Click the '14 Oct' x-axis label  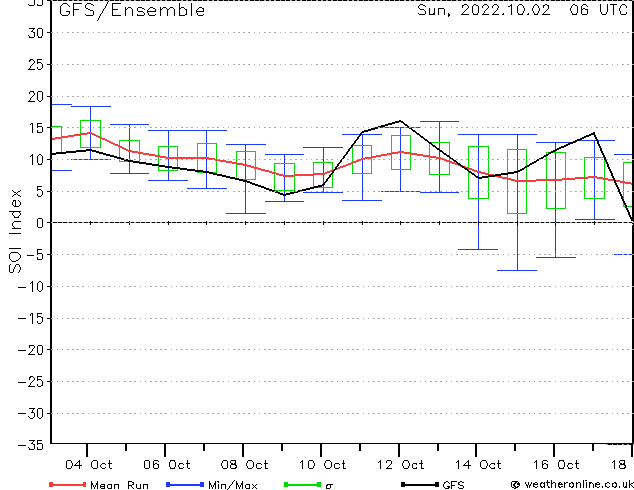click(x=478, y=465)
